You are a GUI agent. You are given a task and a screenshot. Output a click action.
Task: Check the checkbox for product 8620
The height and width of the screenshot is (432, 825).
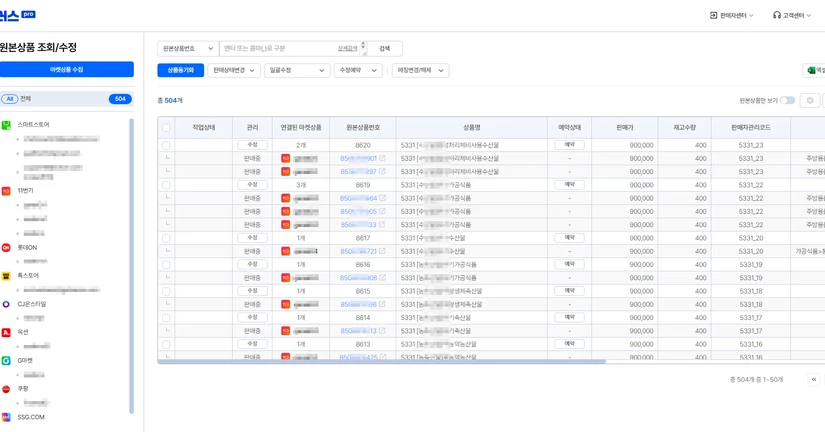click(166, 145)
